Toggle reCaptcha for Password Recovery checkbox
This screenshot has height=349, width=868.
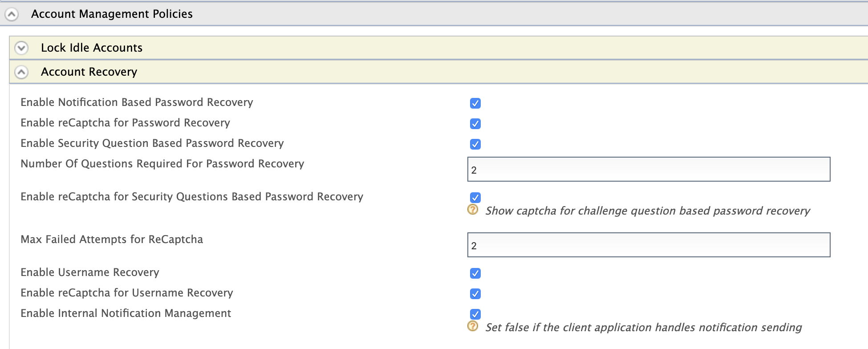pos(475,124)
